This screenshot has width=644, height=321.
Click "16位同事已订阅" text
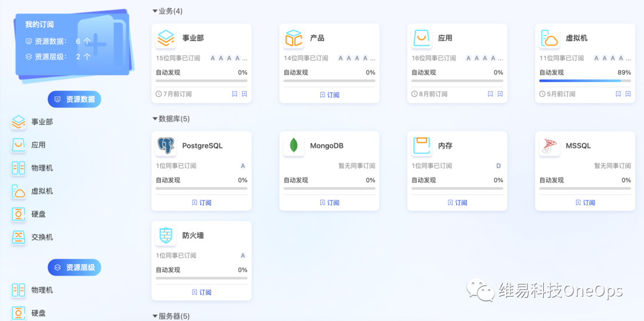pyautogui.click(x=434, y=58)
